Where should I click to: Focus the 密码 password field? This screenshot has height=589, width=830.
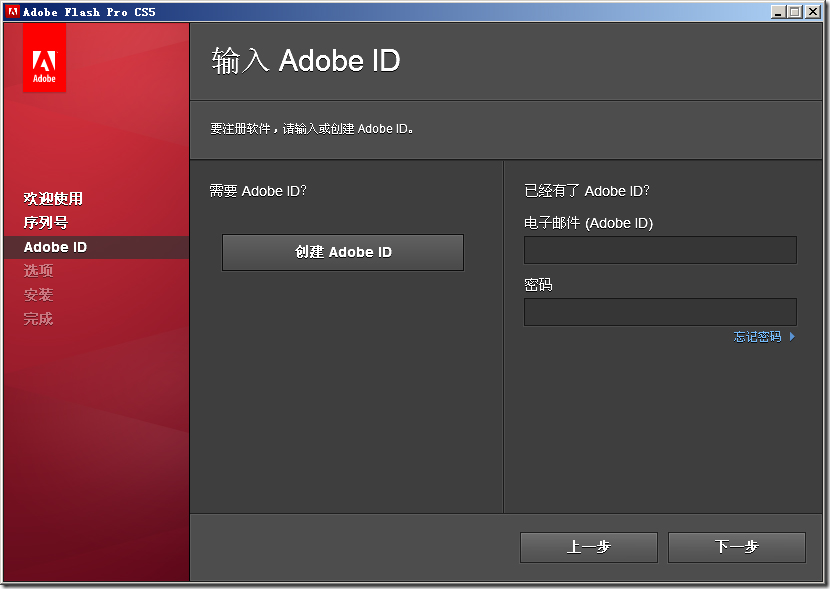pos(660,312)
